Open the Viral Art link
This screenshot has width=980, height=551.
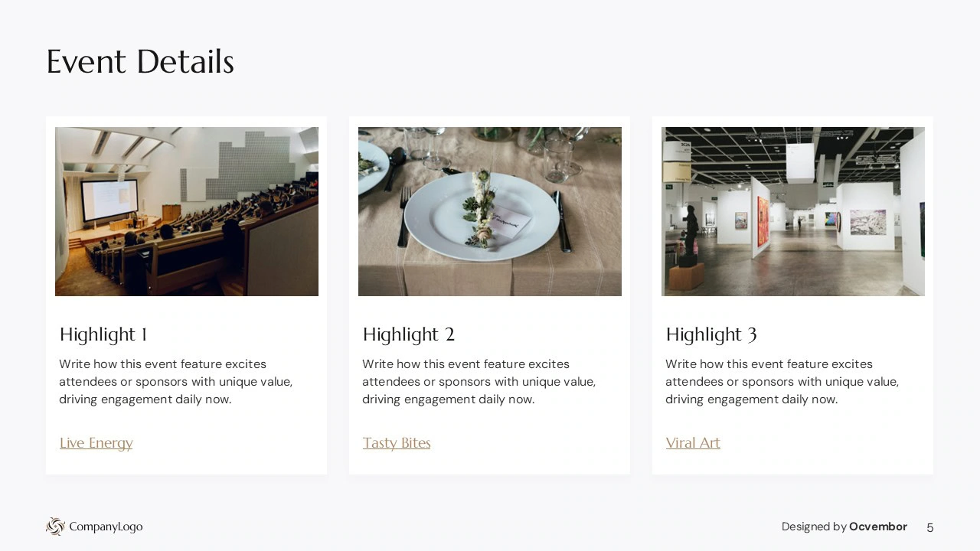tap(693, 443)
